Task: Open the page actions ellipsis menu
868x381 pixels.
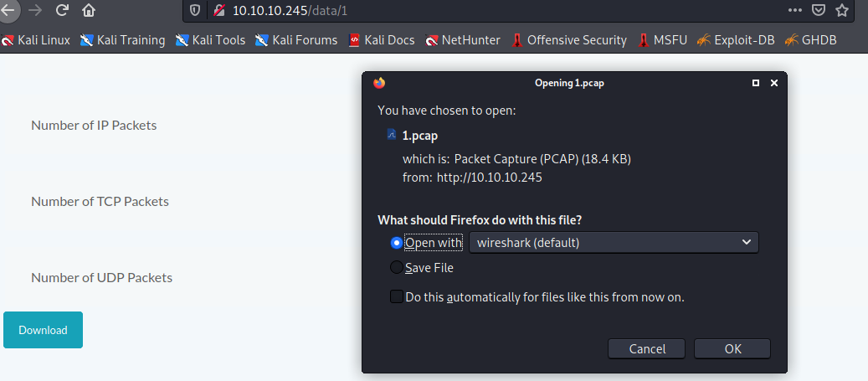Action: (794, 10)
